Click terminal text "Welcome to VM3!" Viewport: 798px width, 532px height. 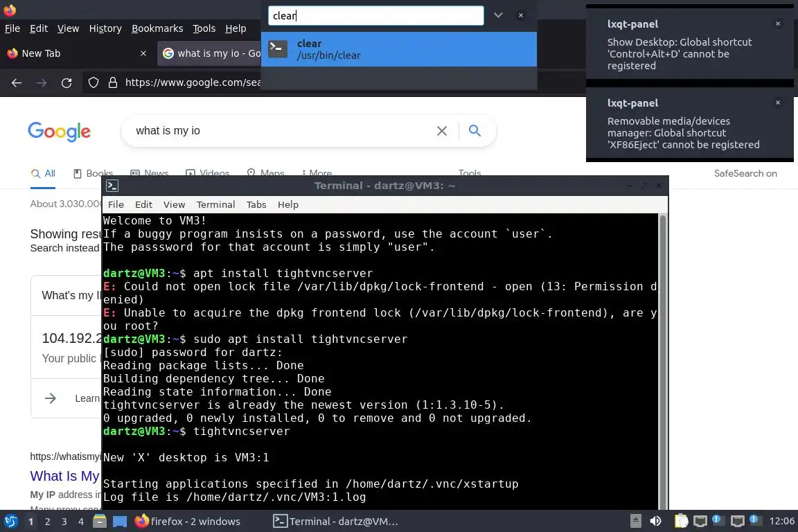coord(154,220)
